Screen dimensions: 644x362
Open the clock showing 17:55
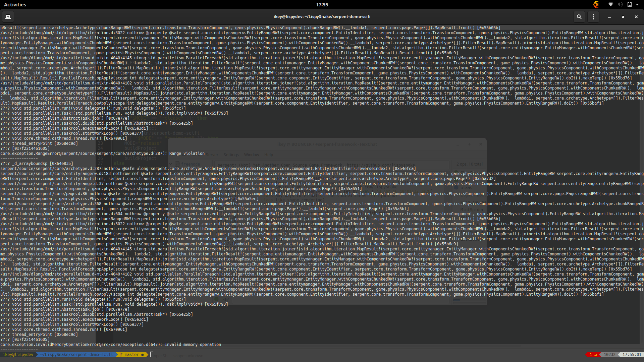tap(322, 5)
